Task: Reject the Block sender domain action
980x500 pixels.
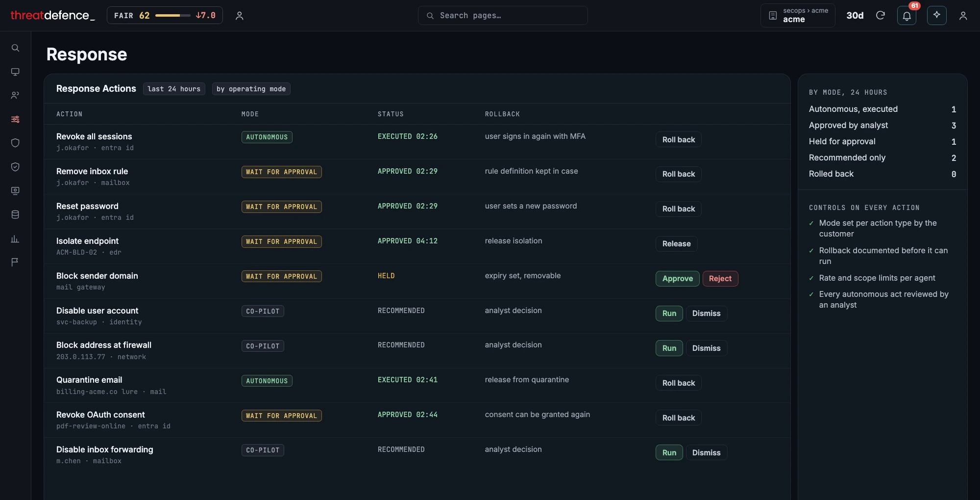Action: pyautogui.click(x=720, y=278)
